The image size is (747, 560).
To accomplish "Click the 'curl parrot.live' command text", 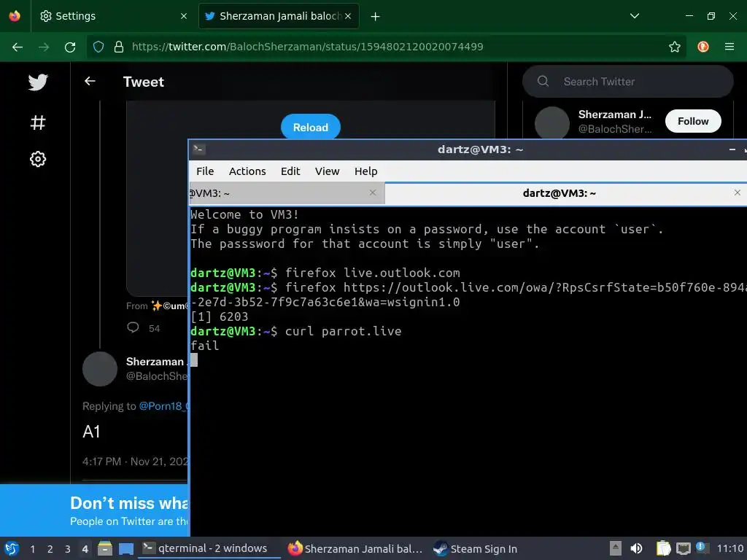I will click(x=343, y=331).
